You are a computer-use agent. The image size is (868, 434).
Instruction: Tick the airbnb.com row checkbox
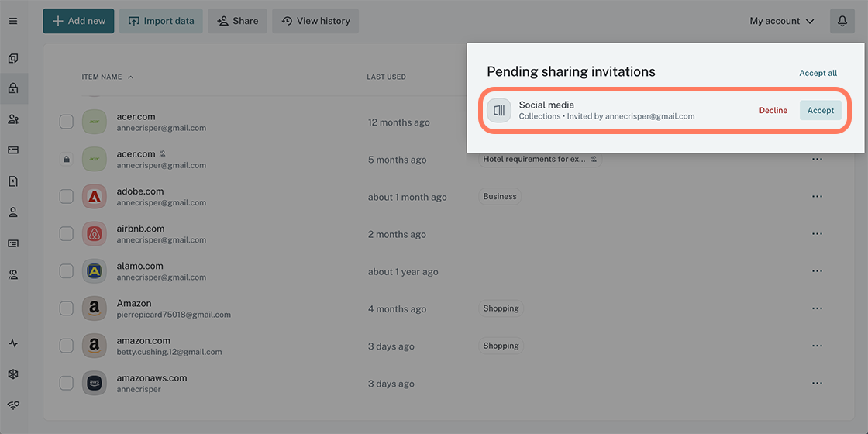click(x=67, y=234)
